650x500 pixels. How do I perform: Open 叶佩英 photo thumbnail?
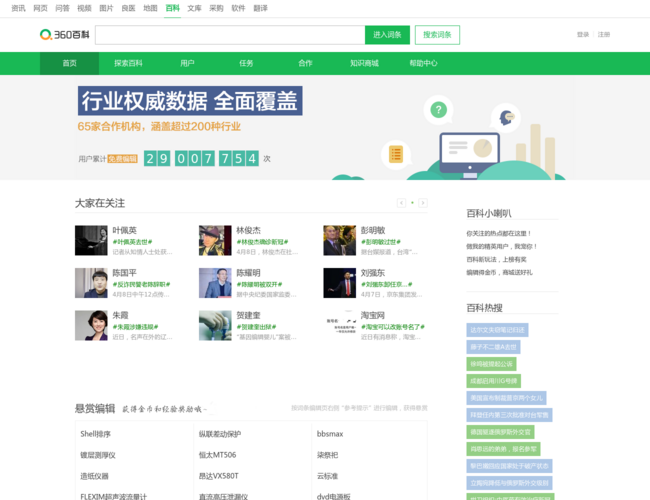[91, 240]
